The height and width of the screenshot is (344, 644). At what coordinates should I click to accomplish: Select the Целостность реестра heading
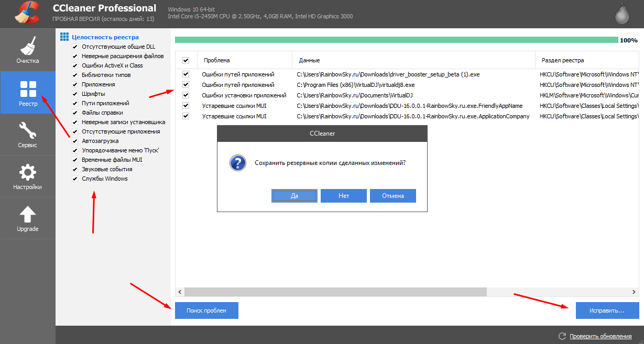[x=105, y=37]
